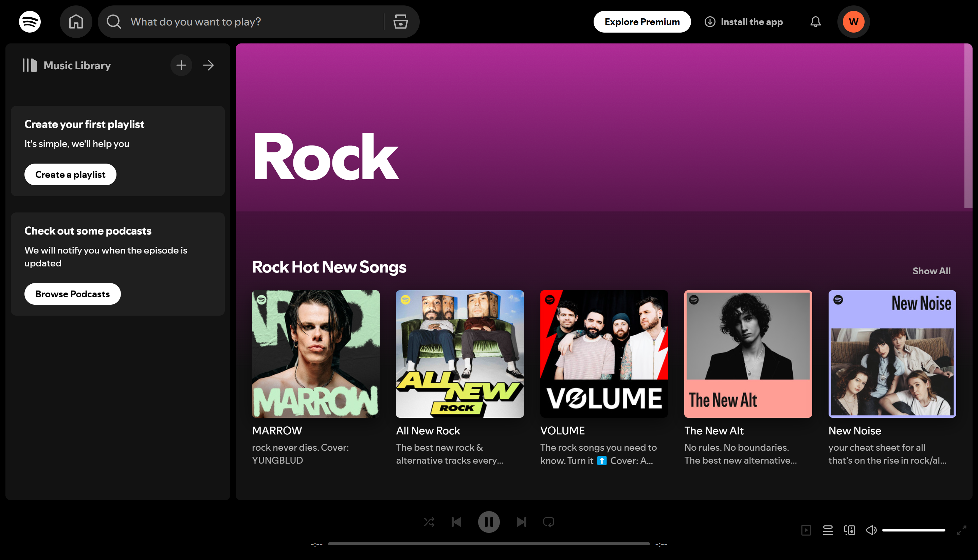Open the Home page icon
The image size is (978, 560).
pyautogui.click(x=76, y=21)
